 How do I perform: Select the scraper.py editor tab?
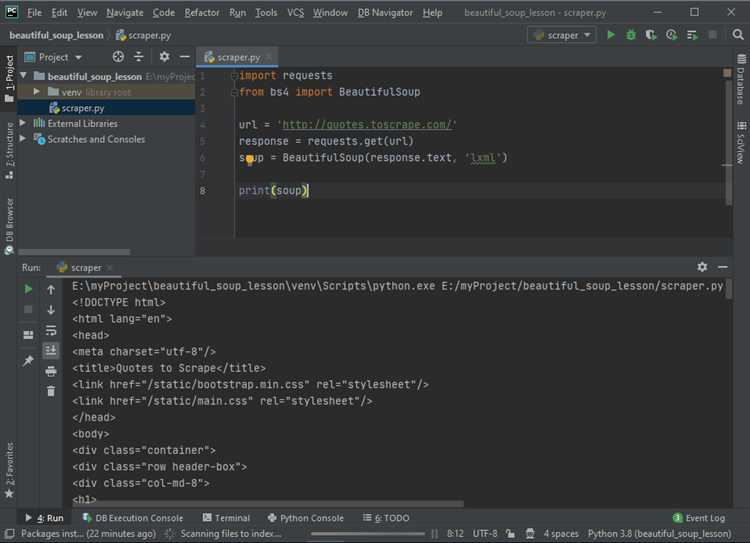pos(238,57)
